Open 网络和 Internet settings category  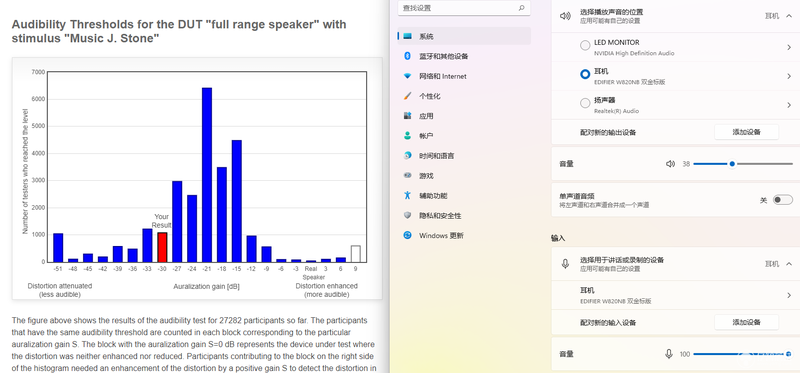[x=464, y=76]
